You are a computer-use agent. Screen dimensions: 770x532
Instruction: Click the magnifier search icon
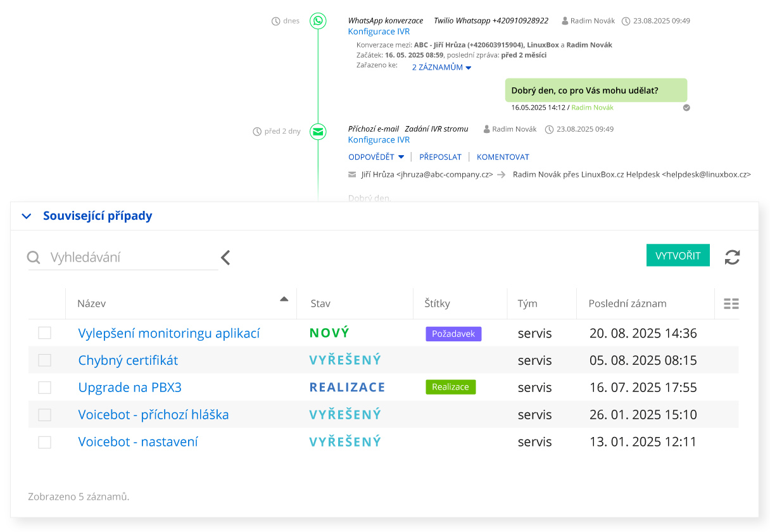point(34,258)
